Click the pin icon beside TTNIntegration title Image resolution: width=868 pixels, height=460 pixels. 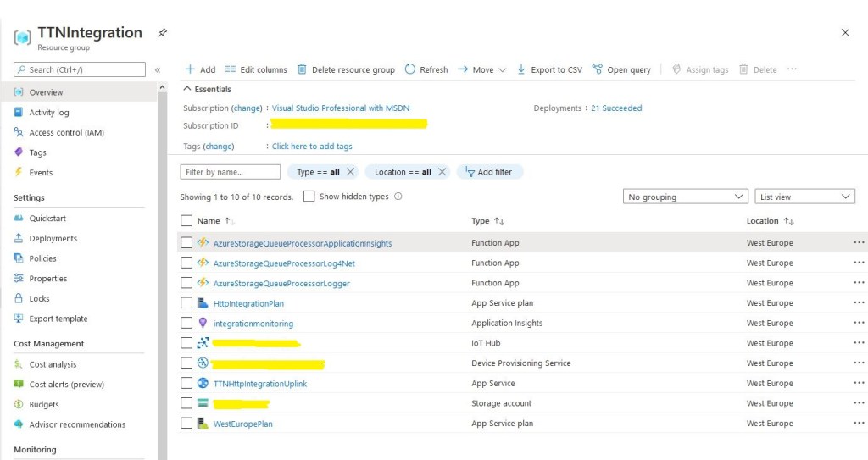coord(162,33)
